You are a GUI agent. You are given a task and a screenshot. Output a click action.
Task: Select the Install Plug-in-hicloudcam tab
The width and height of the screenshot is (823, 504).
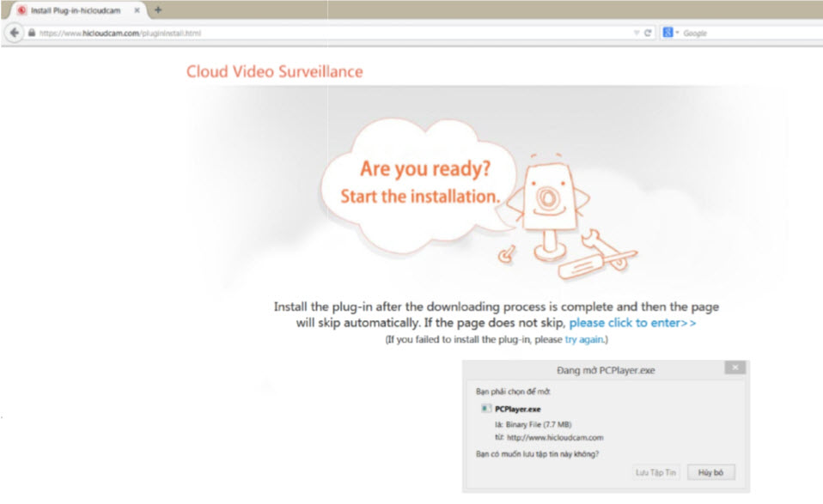77,11
